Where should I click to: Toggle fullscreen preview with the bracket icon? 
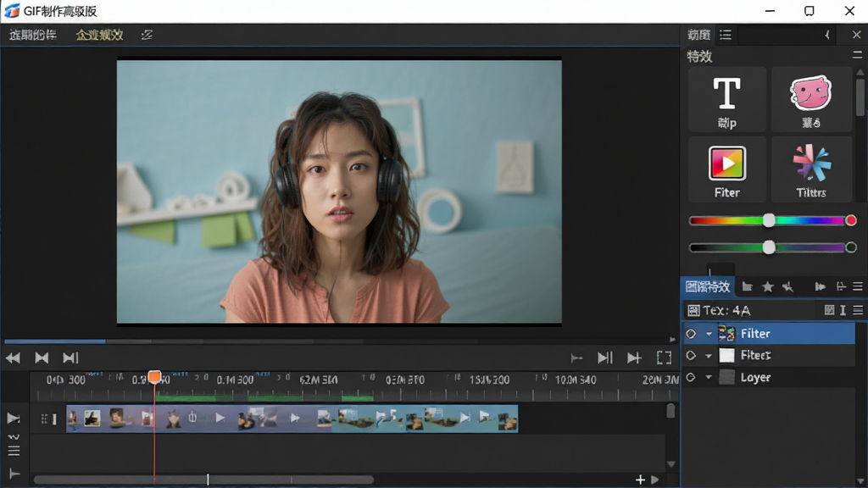[x=664, y=358]
